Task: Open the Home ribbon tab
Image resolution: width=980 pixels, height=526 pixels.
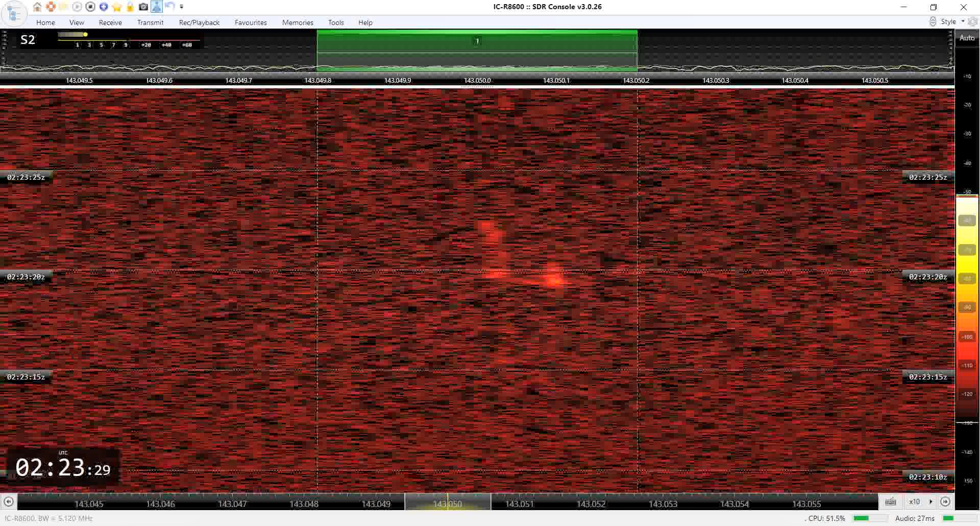Action: pos(45,22)
